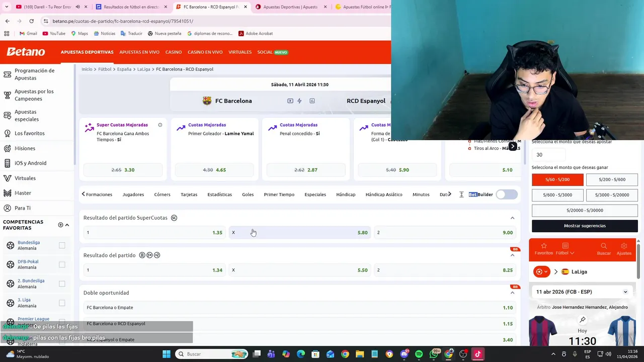Advance enhanced odds carousel with next arrow
644x362 pixels.
pyautogui.click(x=512, y=146)
